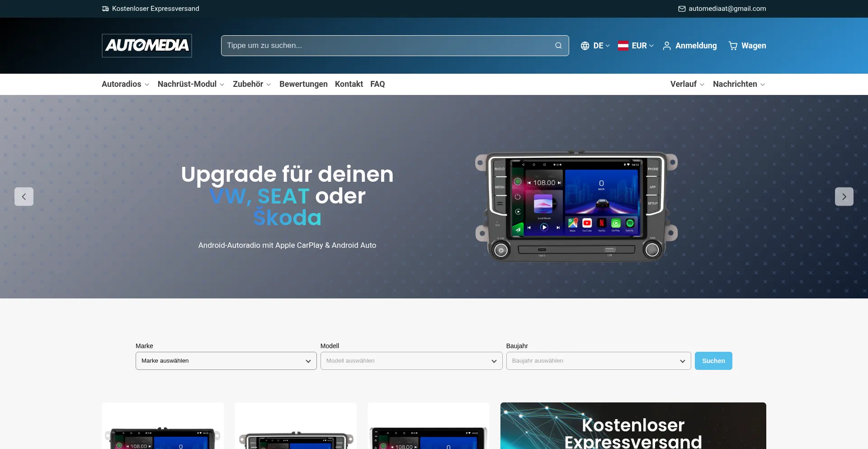The width and height of the screenshot is (868, 449).
Task: Click the AUTOMEDIA logo
Action: tap(147, 46)
